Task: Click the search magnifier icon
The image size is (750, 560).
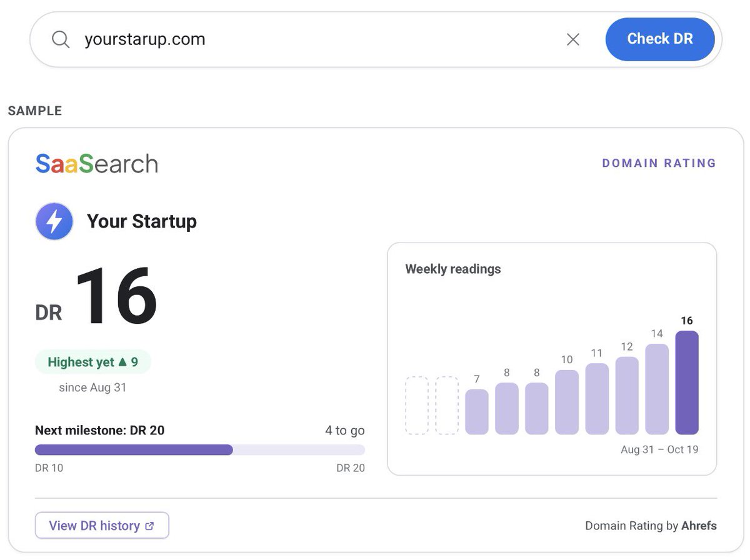Action: pos(60,39)
